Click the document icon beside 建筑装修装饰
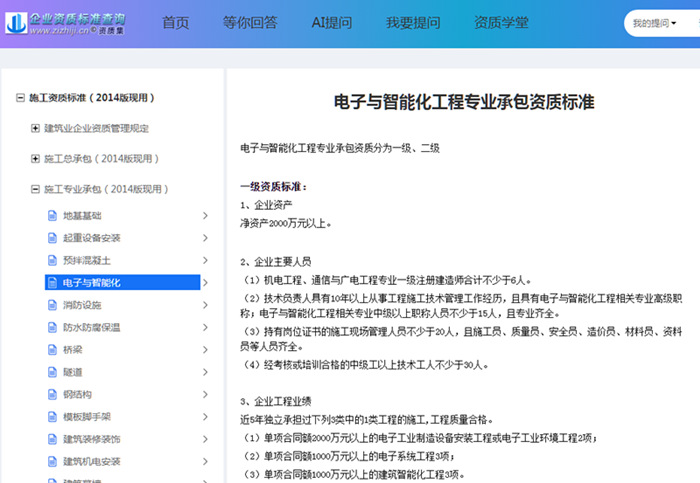The width and height of the screenshot is (700, 483). pos(52,439)
